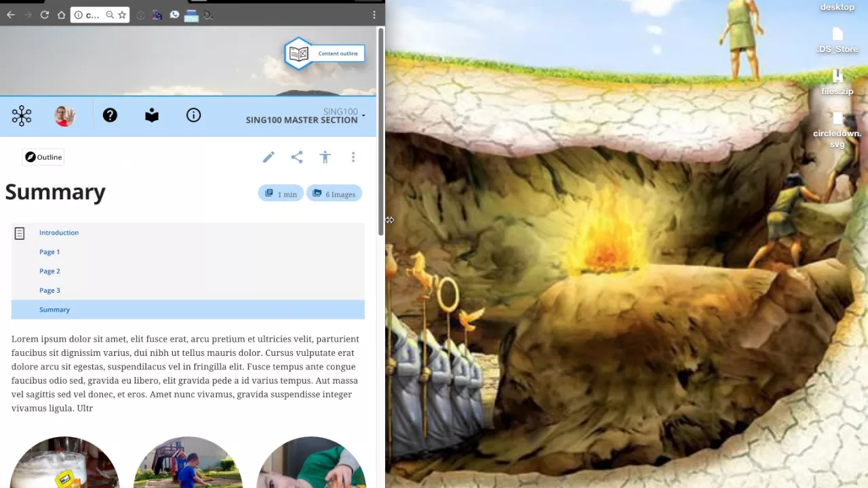Viewport: 868px width, 488px height.
Task: Click the chat bubble phone extension icon
Action: 174,15
